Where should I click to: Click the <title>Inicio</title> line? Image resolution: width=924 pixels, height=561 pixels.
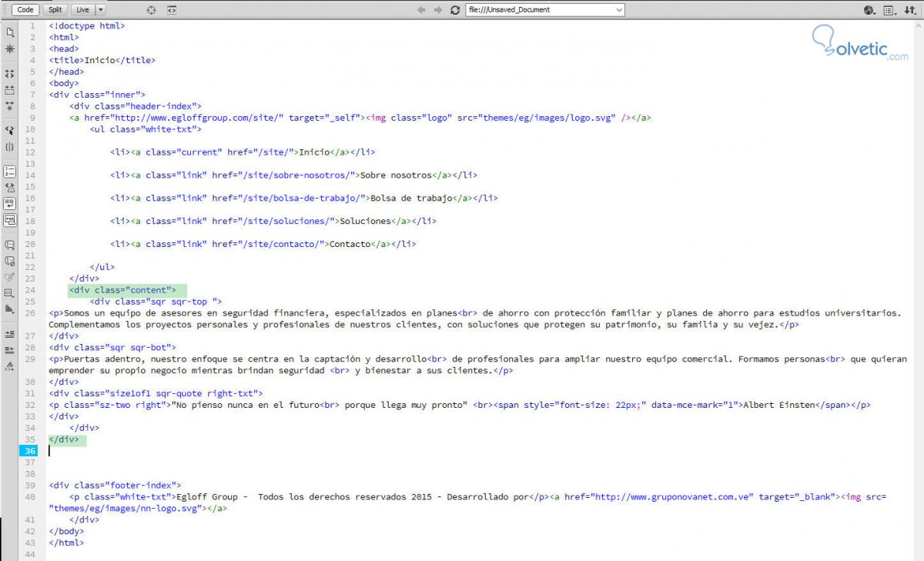102,60
